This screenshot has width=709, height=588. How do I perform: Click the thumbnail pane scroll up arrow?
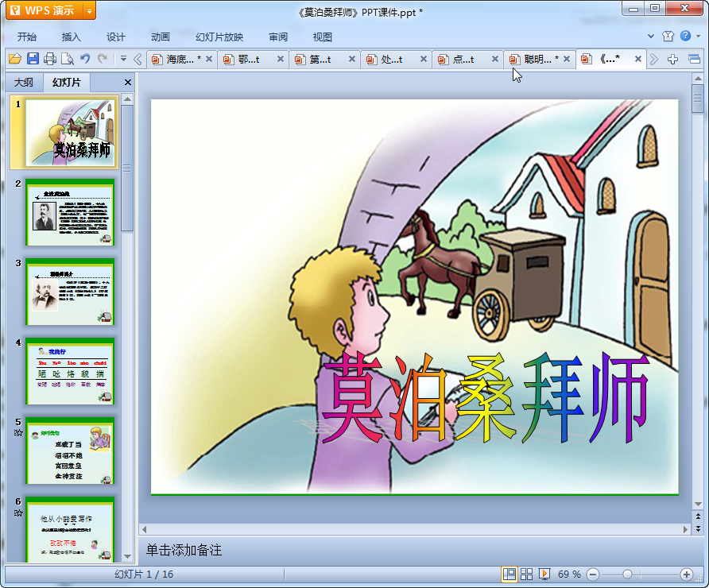pyautogui.click(x=127, y=99)
